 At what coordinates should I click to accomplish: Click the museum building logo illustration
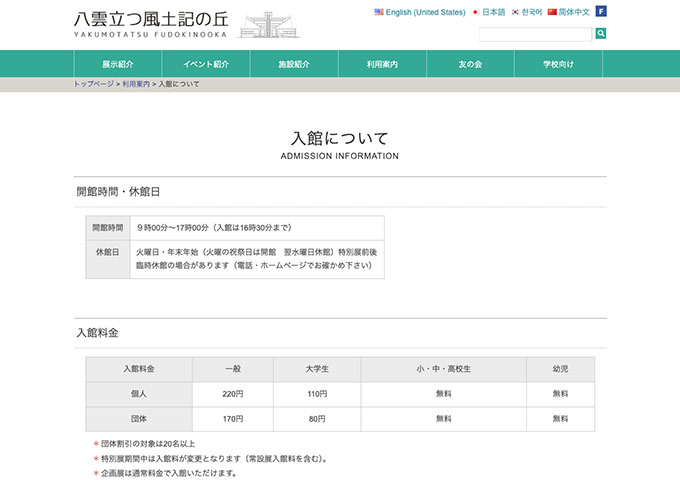coord(269,25)
